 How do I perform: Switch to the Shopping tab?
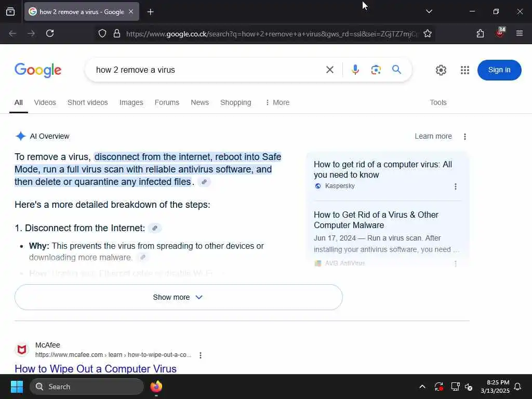coord(235,102)
